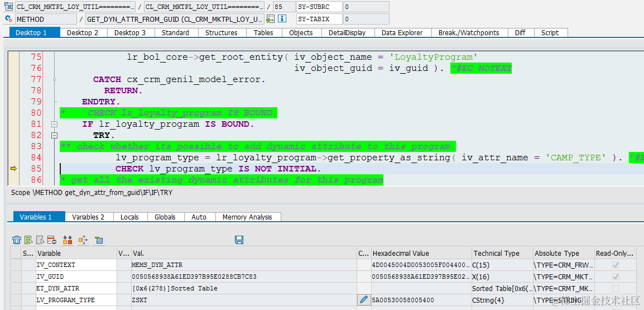Click the pencil edit icon for LV_PROGRAM_TYPE
The height and width of the screenshot is (310, 644).
tap(363, 300)
